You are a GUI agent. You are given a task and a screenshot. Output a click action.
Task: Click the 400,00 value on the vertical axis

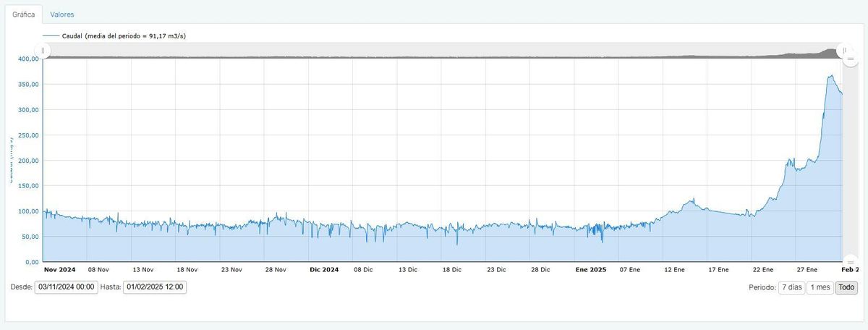coord(27,59)
